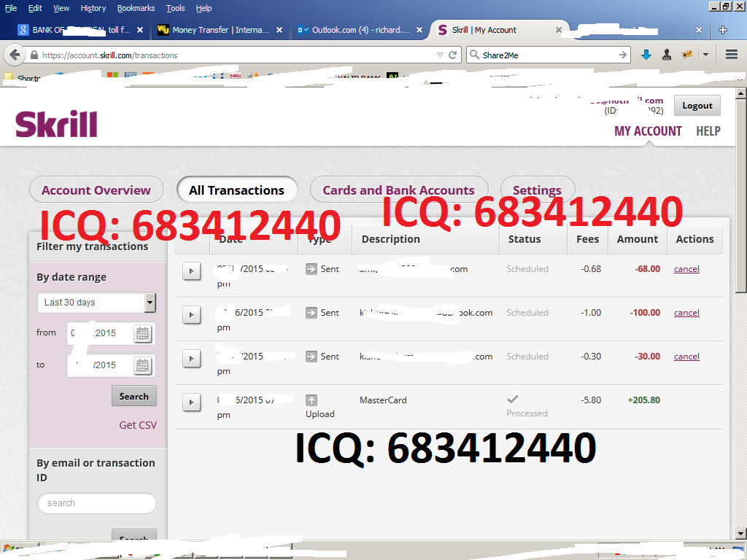Expand the first scheduled transaction row
Viewport: 747px width, 560px height.
pos(191,271)
